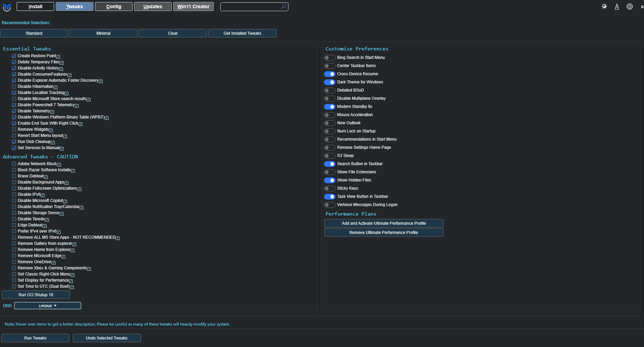This screenshot has height=347, width=644.
Task: Check Brave Debloat checkbox
Action: [x=14, y=176]
